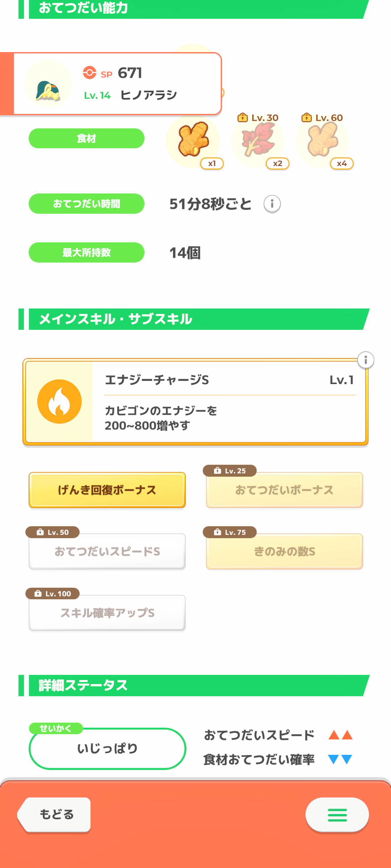Tap the Cyndaquil portrait thumbnail
The height and width of the screenshot is (868, 391).
[48, 84]
